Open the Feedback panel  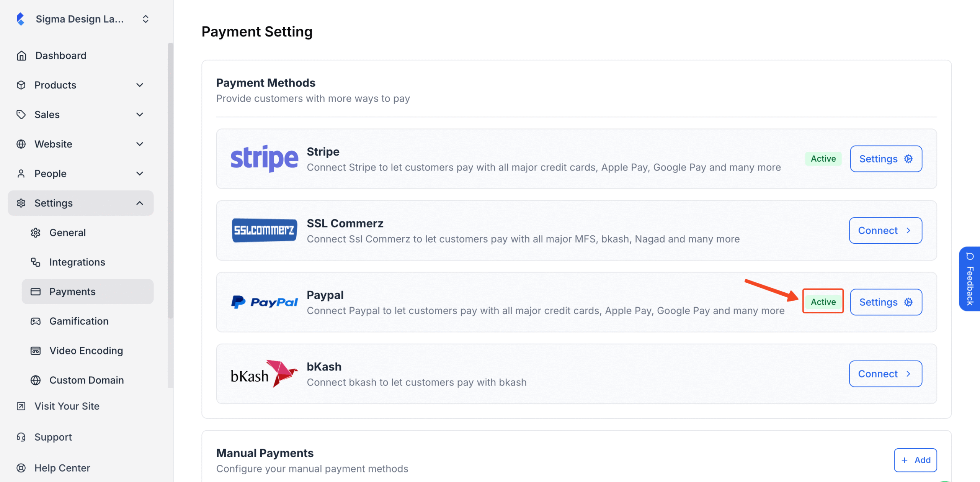click(970, 279)
